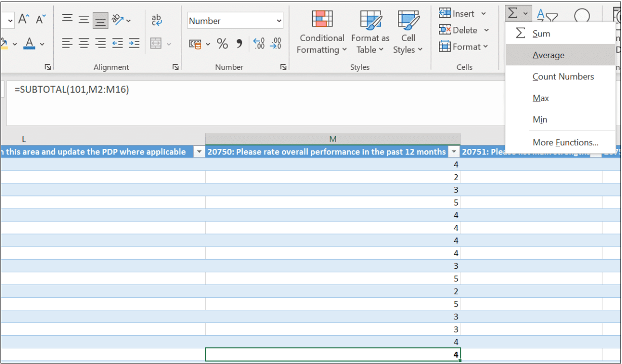The image size is (622, 364).
Task: Apply Accounting Number Format
Action: click(195, 44)
